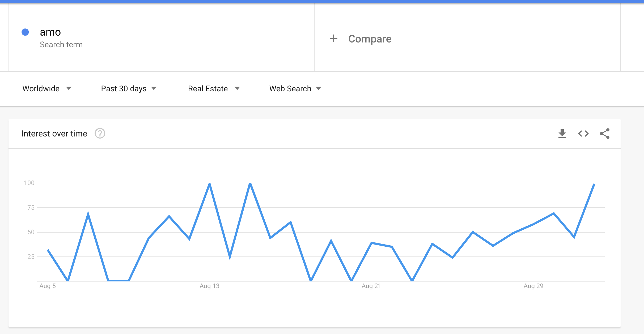Open the Worldwide region selector

pyautogui.click(x=41, y=88)
